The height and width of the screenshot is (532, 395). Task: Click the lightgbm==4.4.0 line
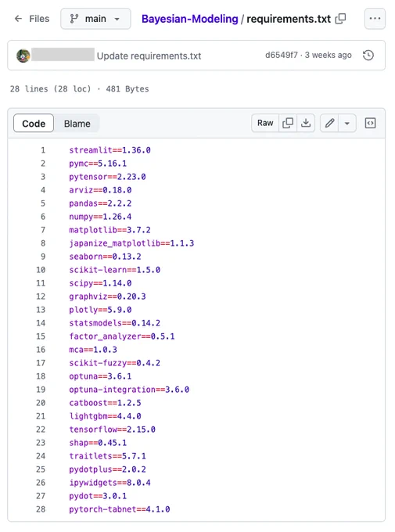click(105, 416)
